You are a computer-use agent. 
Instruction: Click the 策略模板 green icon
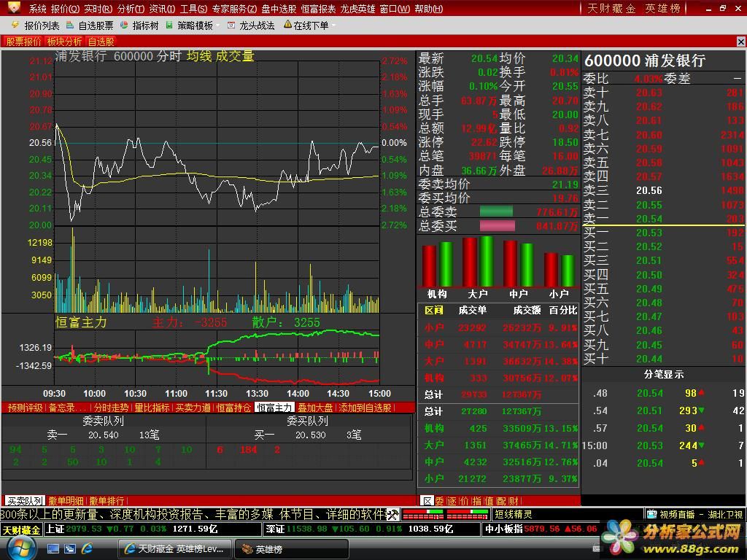(169, 25)
